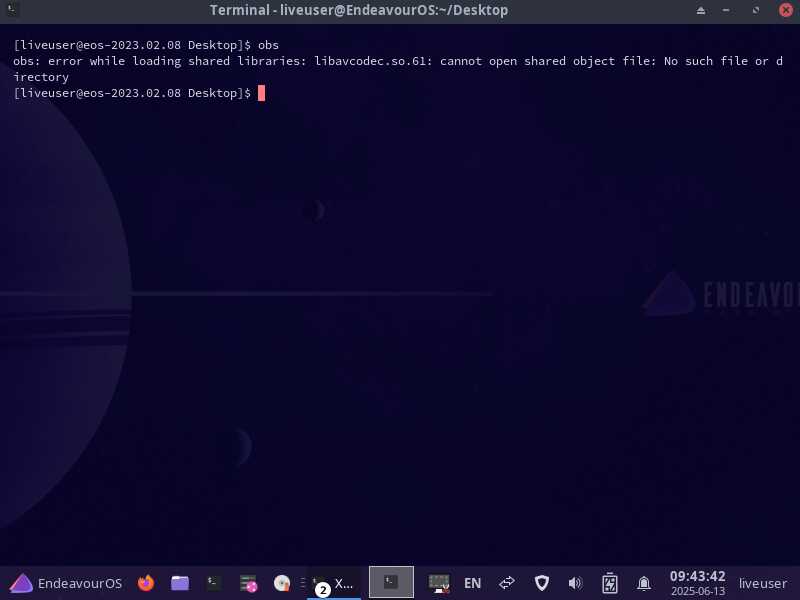Open the system monitor launcher with pink badge

coord(248,583)
